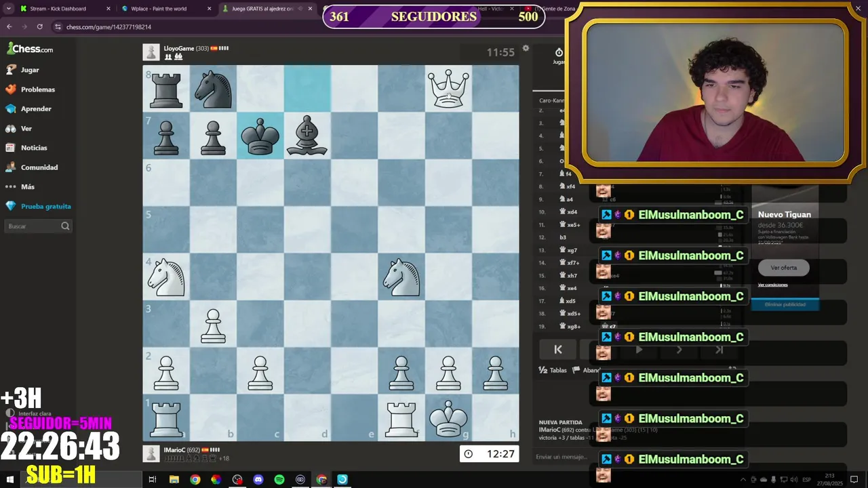The image size is (868, 488).
Task: Step forward one move arrow
Action: (x=679, y=350)
